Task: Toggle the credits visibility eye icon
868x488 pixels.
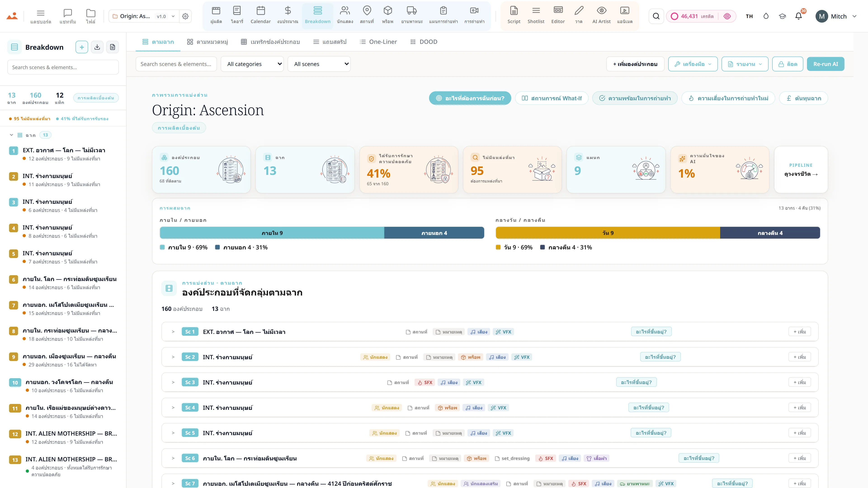Action: tap(727, 16)
